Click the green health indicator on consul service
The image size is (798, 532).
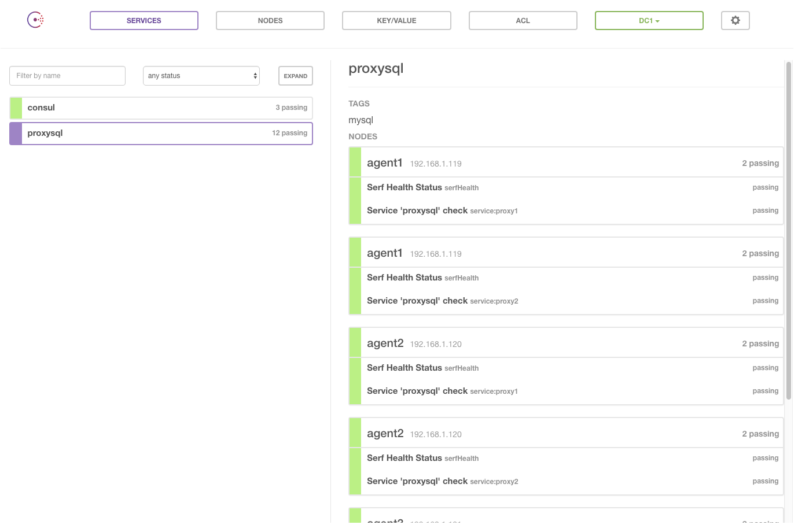pos(15,108)
